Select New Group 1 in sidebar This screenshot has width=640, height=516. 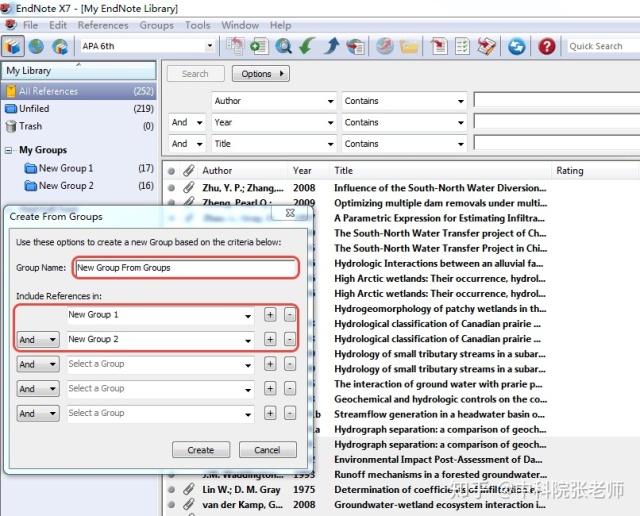88,168
